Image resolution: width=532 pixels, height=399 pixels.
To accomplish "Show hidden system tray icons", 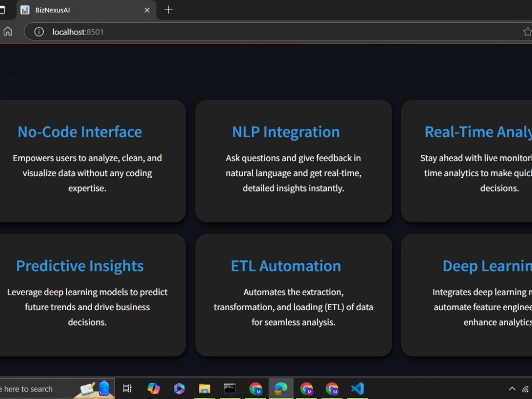I will [x=512, y=389].
